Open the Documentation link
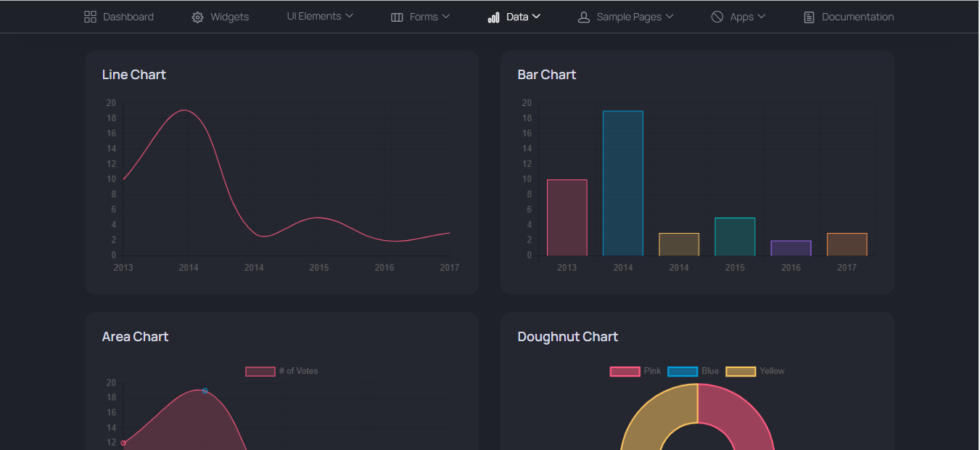Viewport: 980px width, 450px height. click(849, 17)
